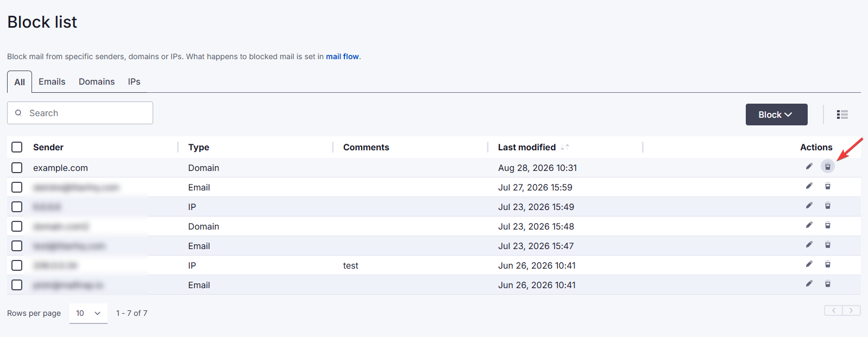Open the mail flow link

coord(342,56)
